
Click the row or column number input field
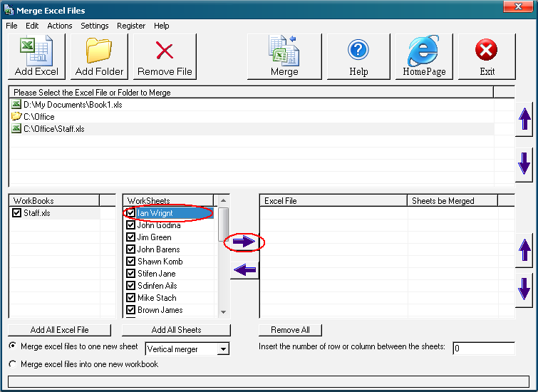(483, 349)
